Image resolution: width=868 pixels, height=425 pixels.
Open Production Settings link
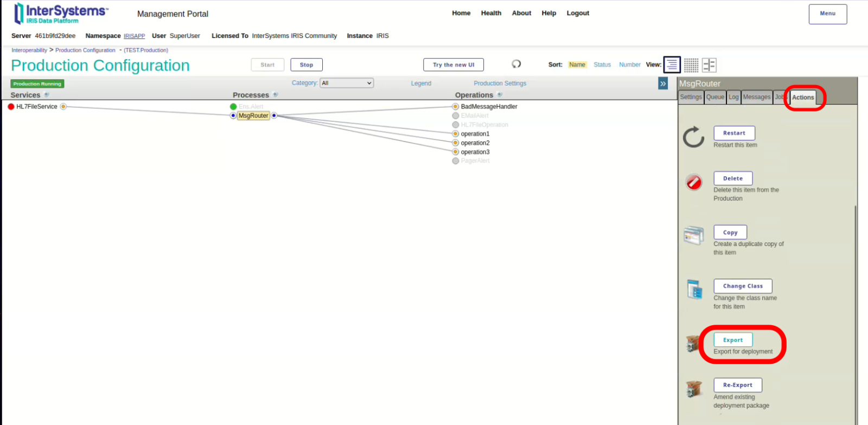pos(500,83)
